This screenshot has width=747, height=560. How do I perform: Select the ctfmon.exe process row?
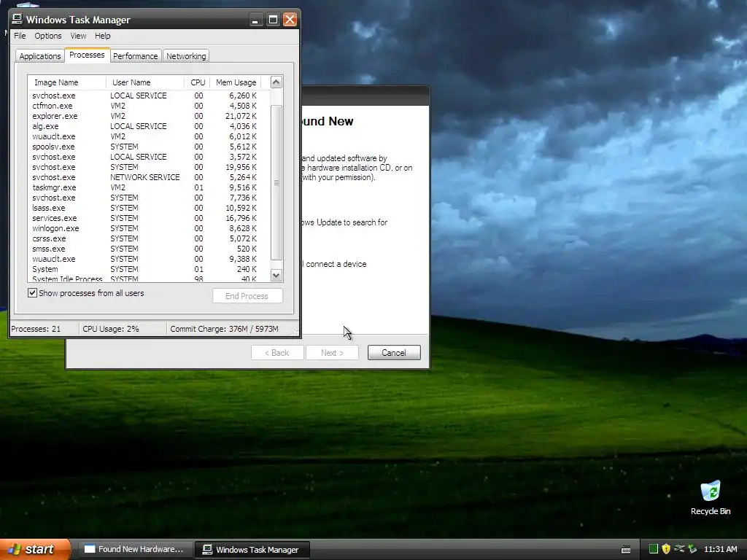coord(144,106)
